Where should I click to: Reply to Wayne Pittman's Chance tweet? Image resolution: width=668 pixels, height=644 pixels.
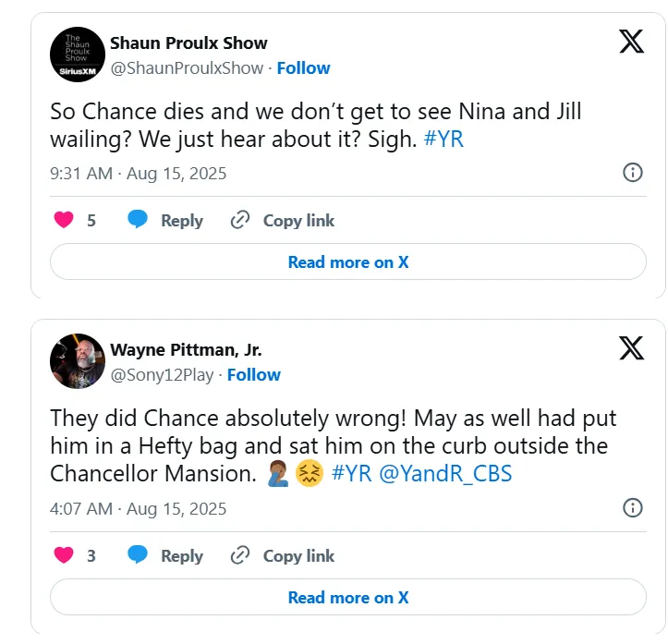pos(166,555)
